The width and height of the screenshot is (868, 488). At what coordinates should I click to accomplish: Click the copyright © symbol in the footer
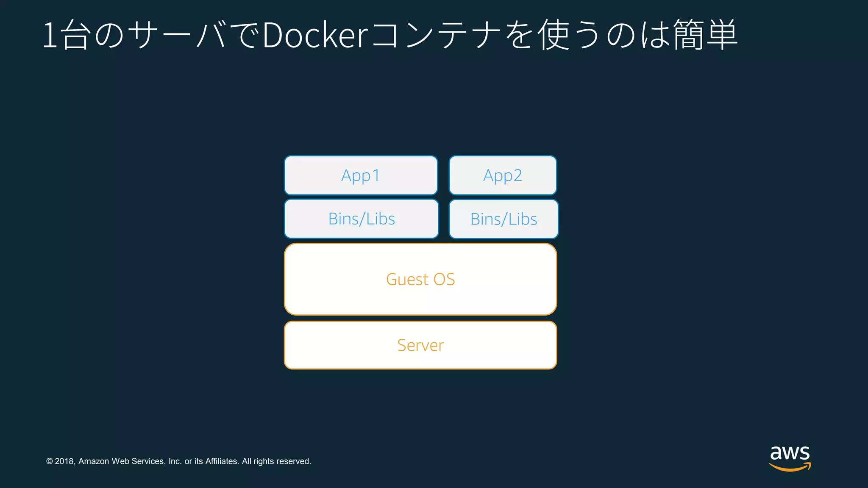[x=50, y=461]
